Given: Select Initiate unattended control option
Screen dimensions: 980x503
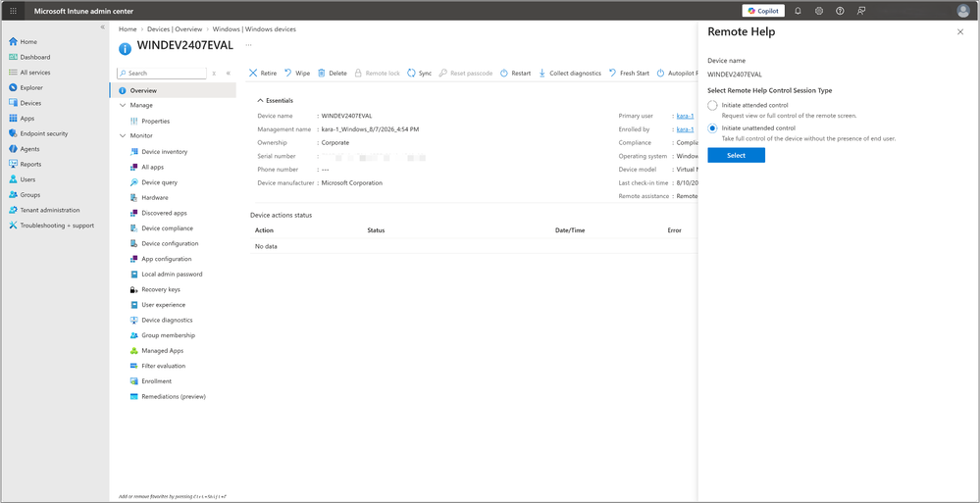Looking at the screenshot, I should pos(712,128).
